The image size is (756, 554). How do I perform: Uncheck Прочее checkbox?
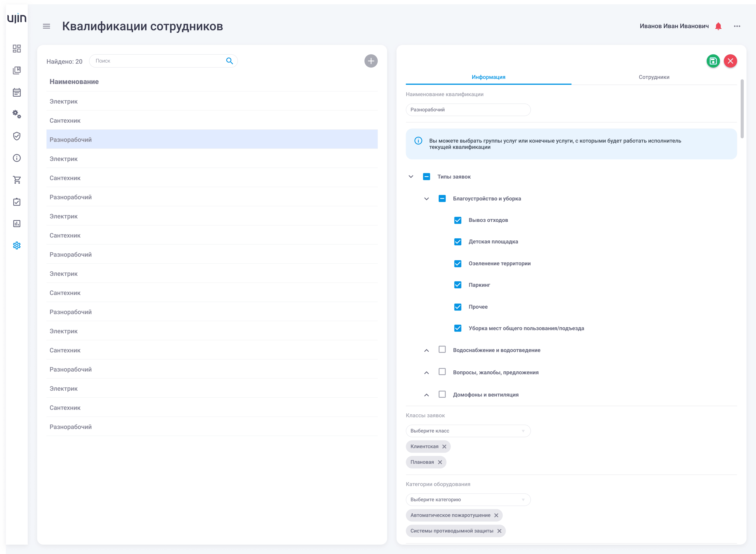tap(458, 307)
